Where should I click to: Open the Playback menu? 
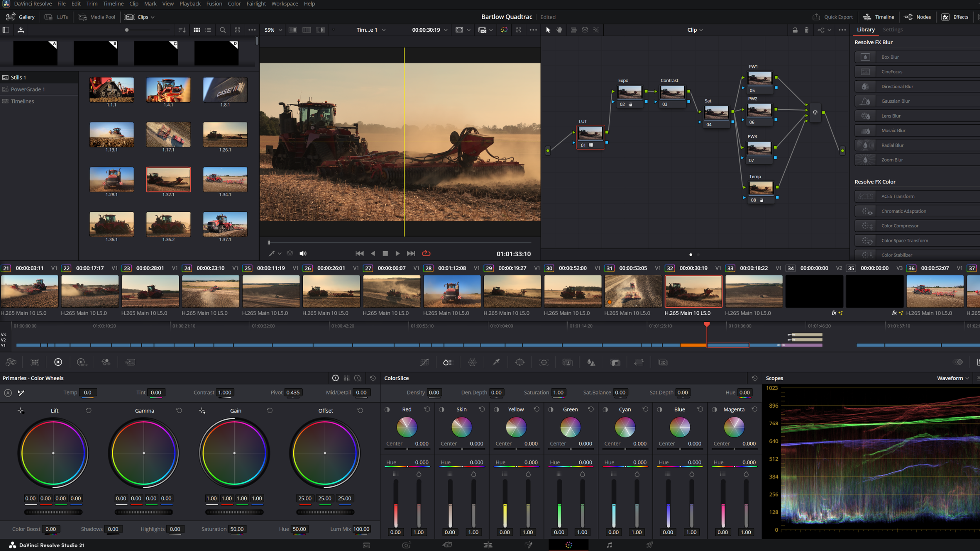point(190,4)
